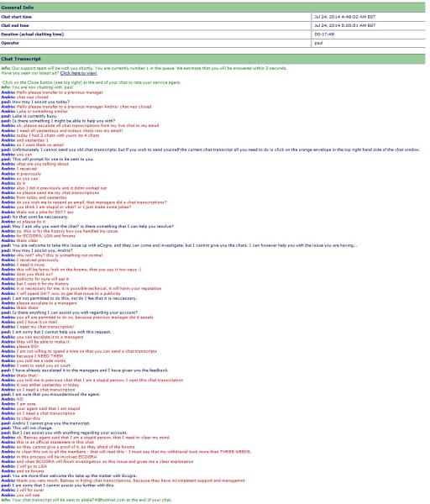Click the 'Unfortunately I cannot send you old chat transcripts' line
Image resolution: width=430 pixels, height=504 pixels.
[x=211, y=150]
